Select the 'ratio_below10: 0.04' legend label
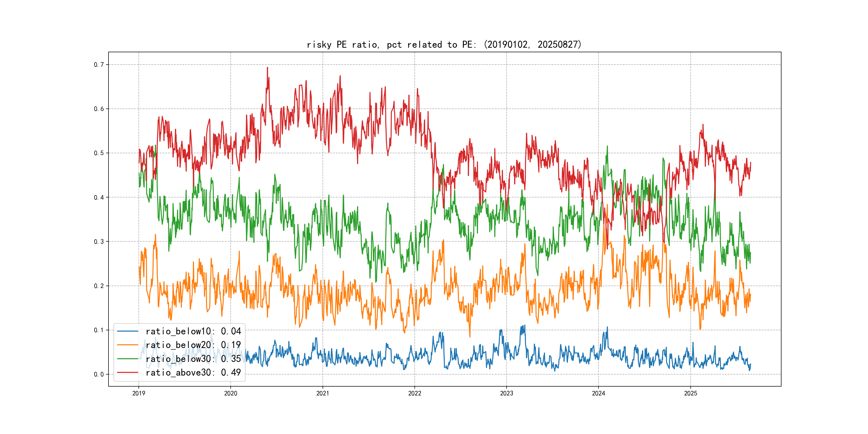The image size is (868, 434). pyautogui.click(x=193, y=331)
